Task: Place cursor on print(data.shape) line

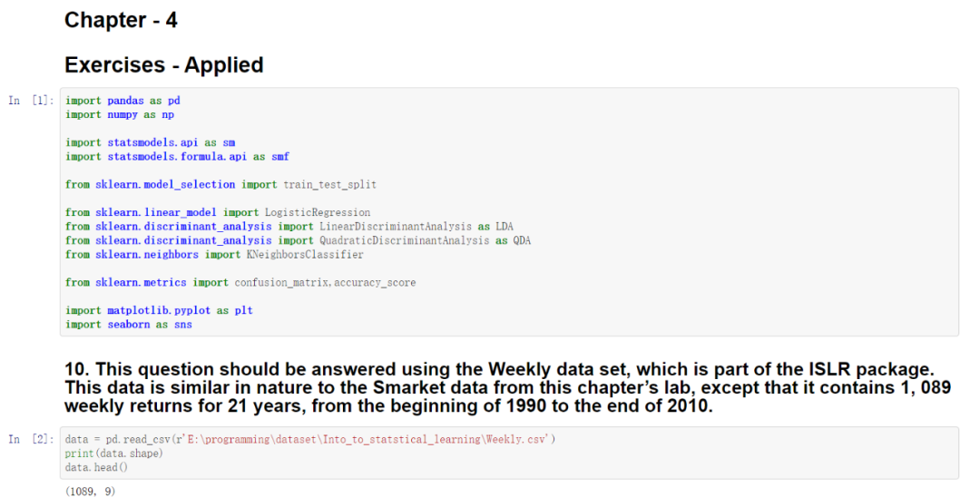Action: [x=114, y=453]
